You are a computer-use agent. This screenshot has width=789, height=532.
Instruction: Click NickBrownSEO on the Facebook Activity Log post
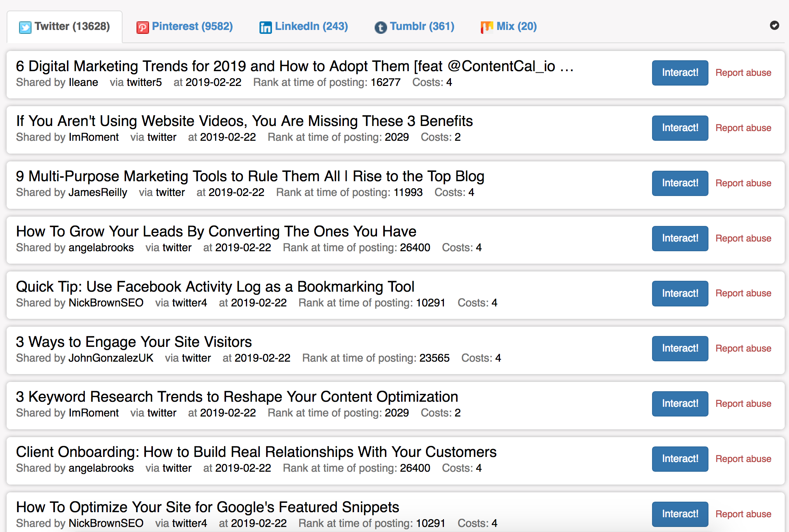[106, 303]
